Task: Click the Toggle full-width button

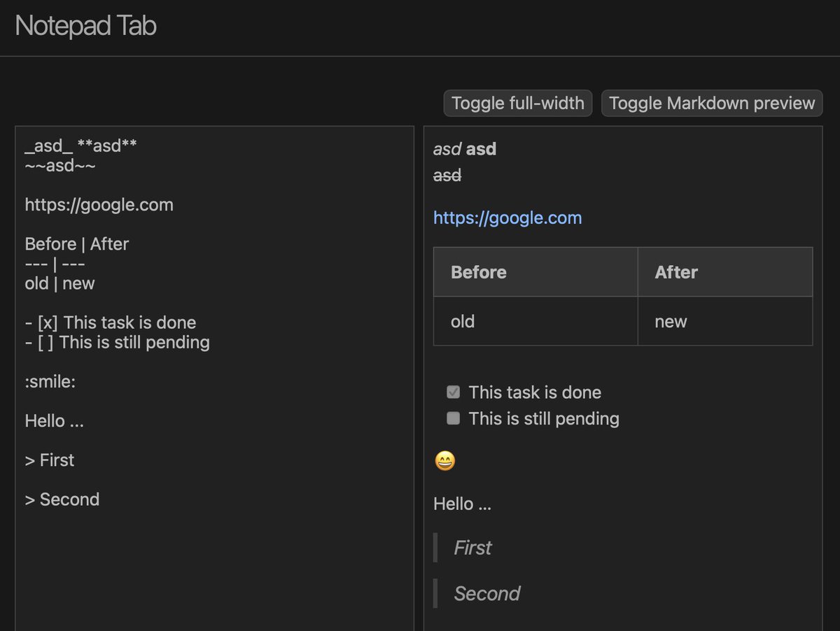Action: coord(518,104)
